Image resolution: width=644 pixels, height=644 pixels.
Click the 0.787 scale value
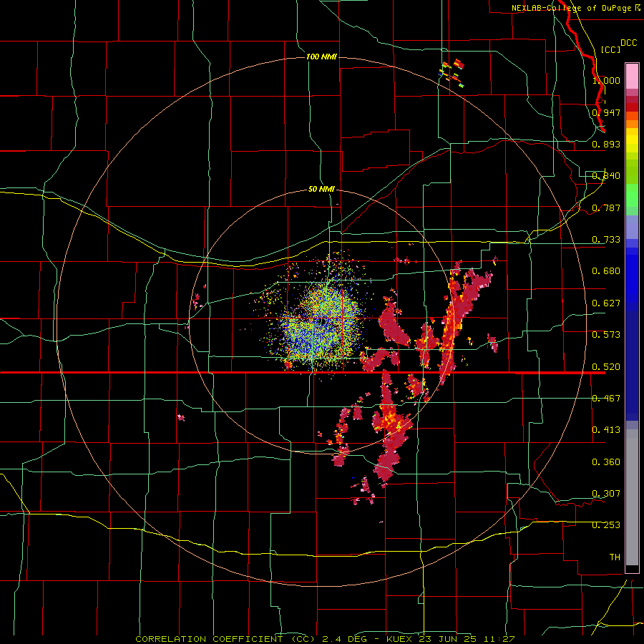click(x=606, y=208)
